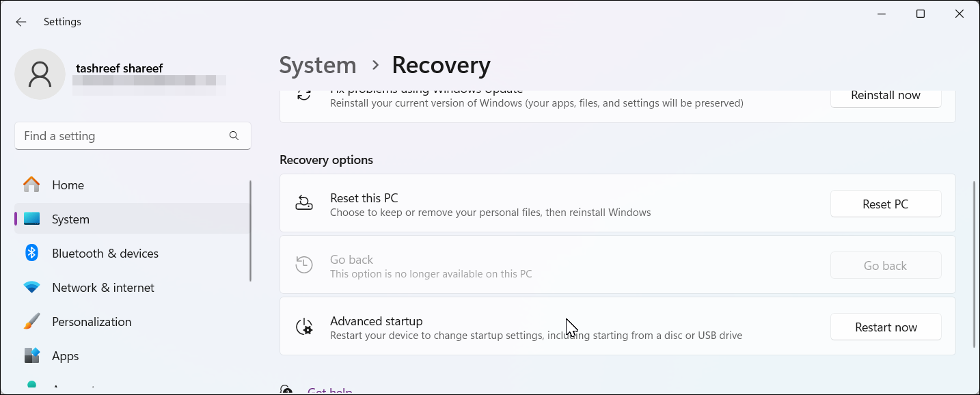Click the Restart now button
Viewport: 980px width, 395px height.
pos(886,327)
